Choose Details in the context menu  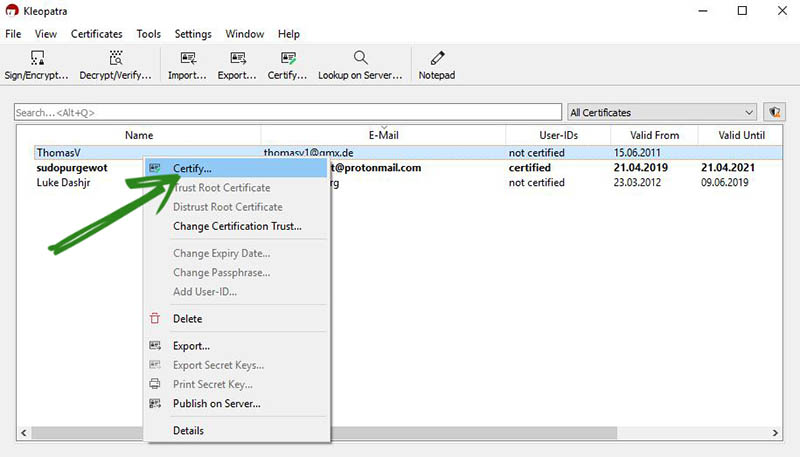click(x=236, y=430)
